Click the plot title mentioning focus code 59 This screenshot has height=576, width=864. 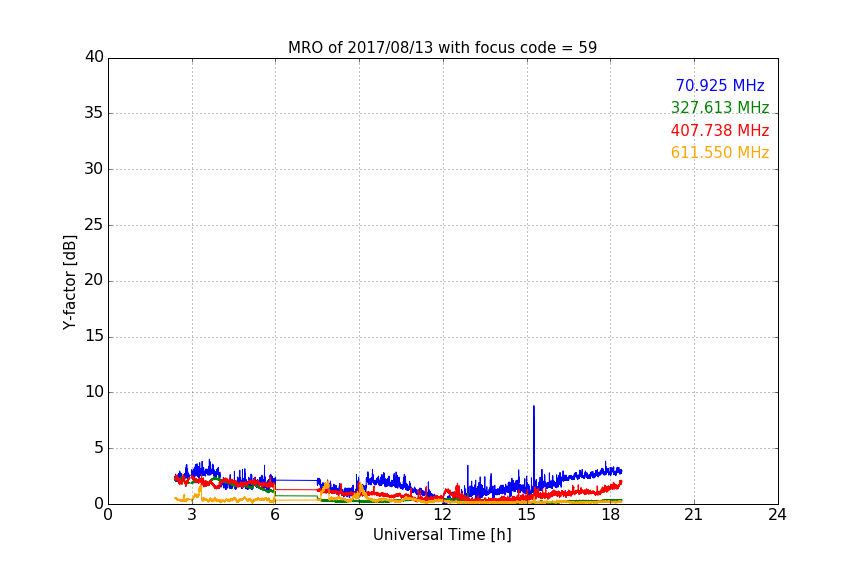click(442, 48)
